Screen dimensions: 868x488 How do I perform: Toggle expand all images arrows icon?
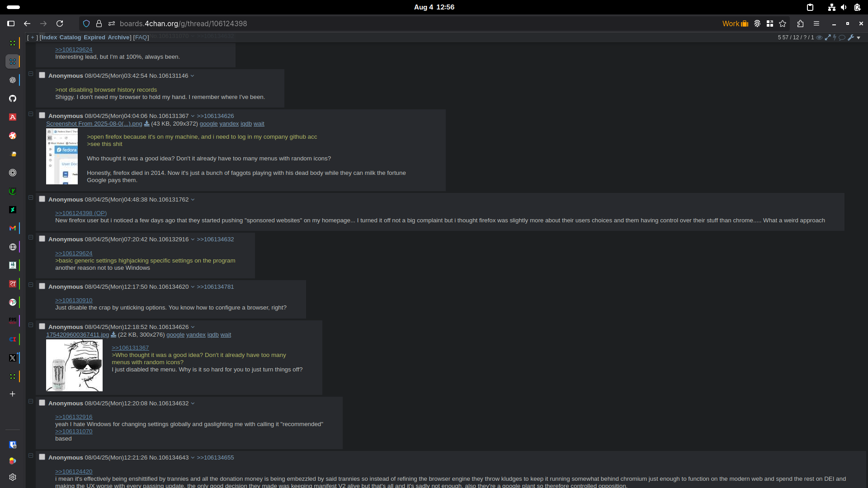point(828,38)
